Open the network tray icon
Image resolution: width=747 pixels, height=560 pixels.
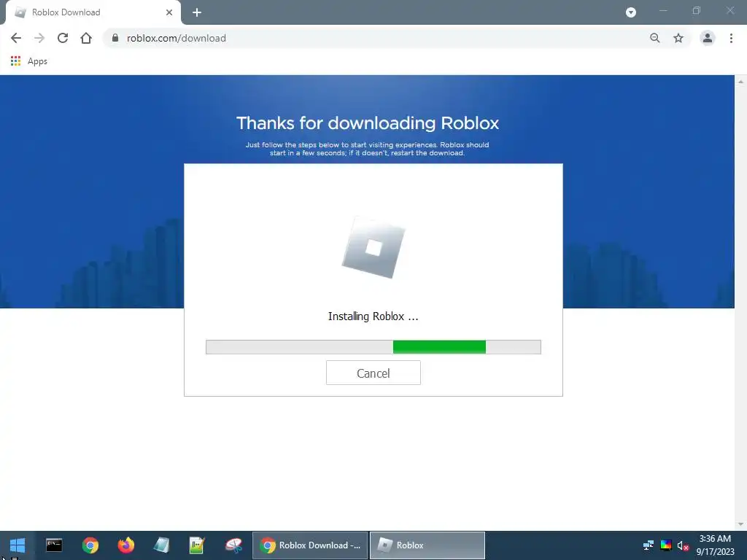click(x=649, y=545)
